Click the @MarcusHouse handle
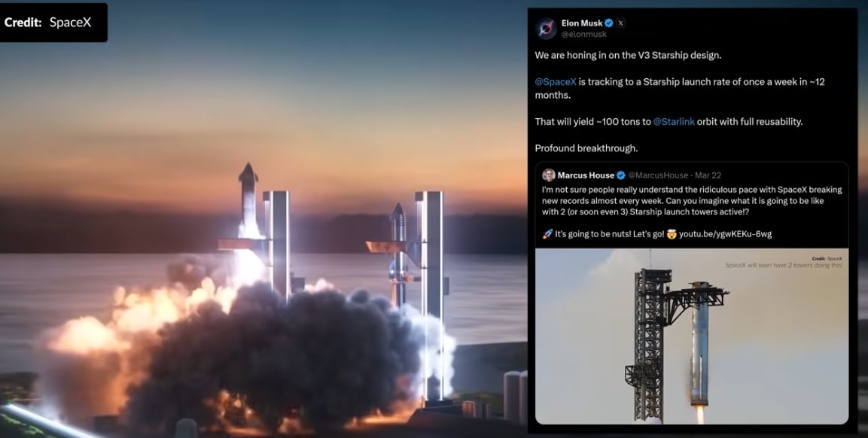 tap(658, 175)
